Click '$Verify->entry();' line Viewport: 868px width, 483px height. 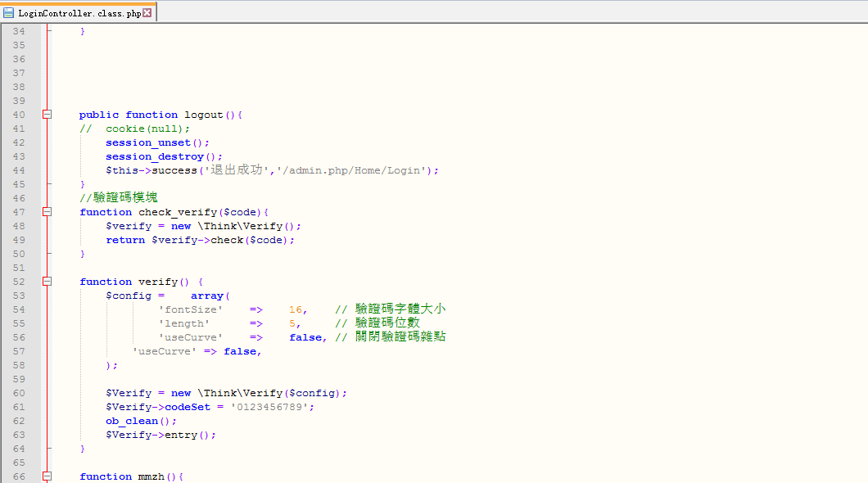pos(160,435)
